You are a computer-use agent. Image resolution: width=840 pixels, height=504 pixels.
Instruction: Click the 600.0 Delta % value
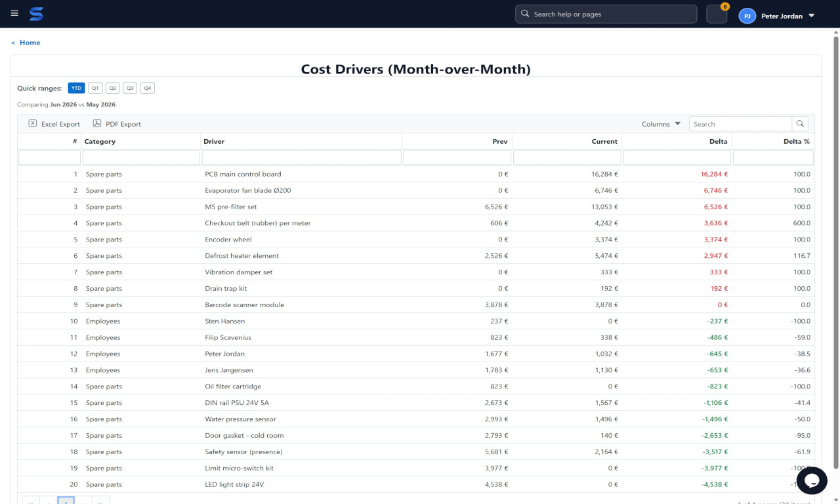click(802, 223)
